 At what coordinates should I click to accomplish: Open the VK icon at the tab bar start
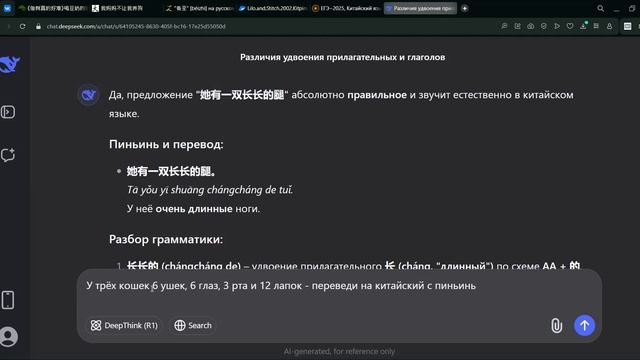[x=7, y=8]
